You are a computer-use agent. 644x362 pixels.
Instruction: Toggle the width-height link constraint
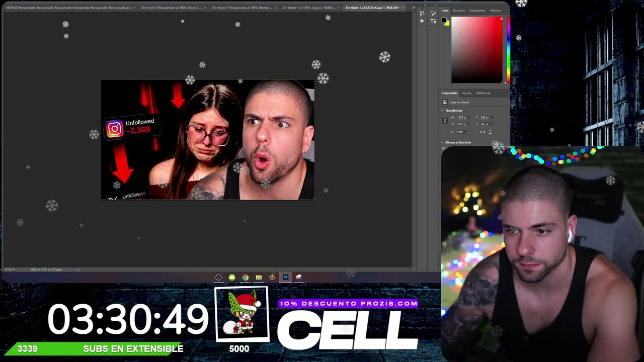[x=444, y=121]
